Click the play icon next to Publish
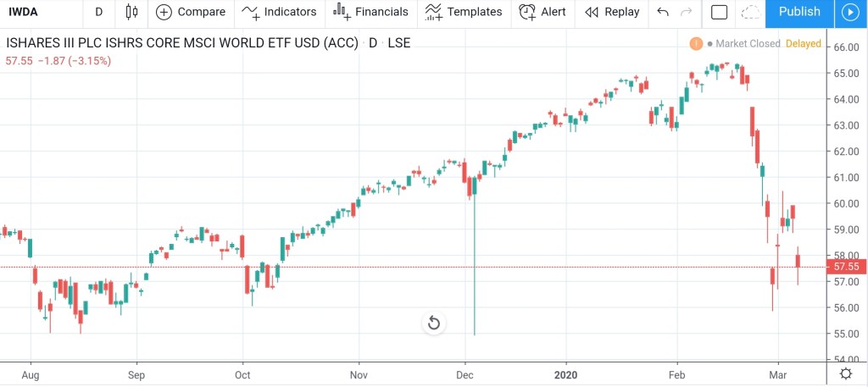The image size is (868, 387). click(x=850, y=12)
